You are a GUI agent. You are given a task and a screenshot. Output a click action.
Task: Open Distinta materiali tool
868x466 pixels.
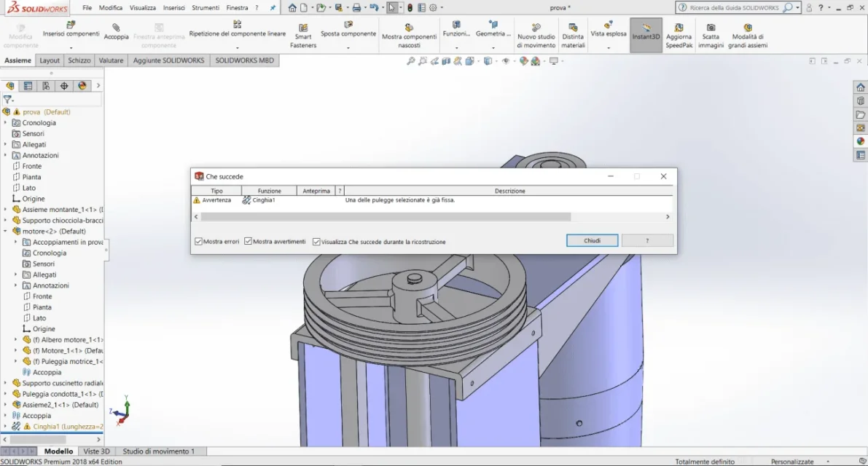(x=573, y=36)
